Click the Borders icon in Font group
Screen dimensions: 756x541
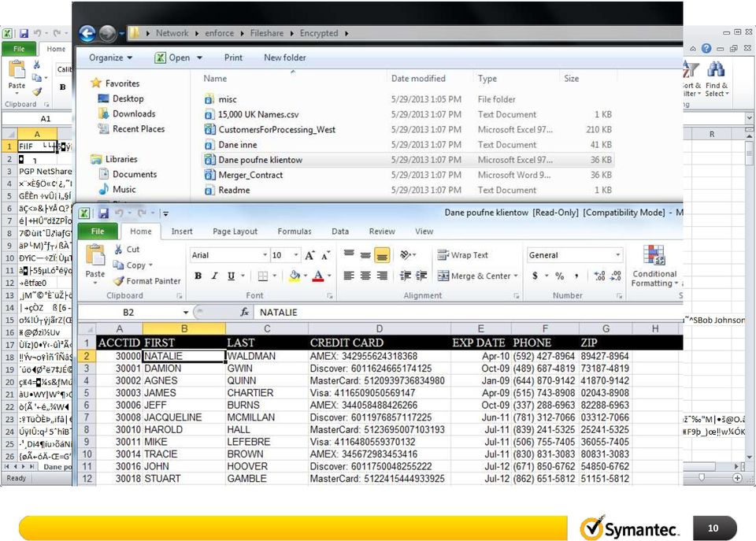click(x=263, y=276)
